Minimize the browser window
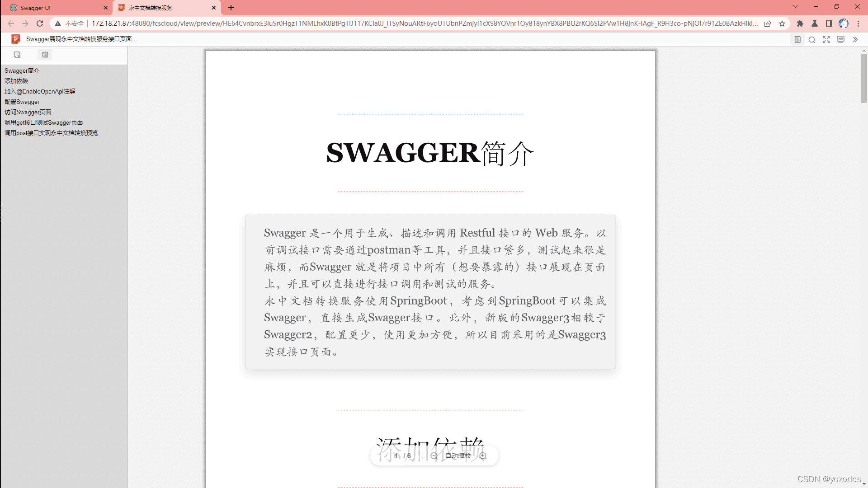Viewport: 868px width, 488px height. tap(816, 7)
